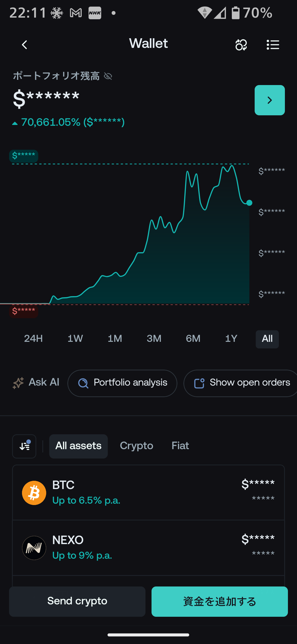Select the 24H chart range
This screenshot has height=644, width=297.
[x=33, y=339]
